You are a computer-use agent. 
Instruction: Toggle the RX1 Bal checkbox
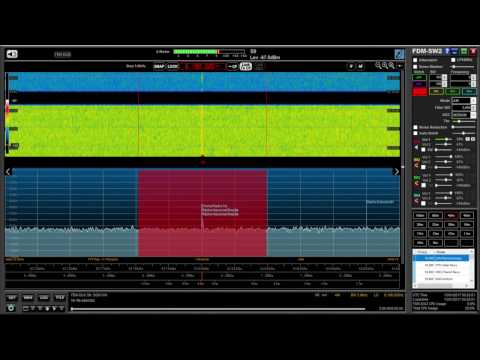[x=423, y=150]
